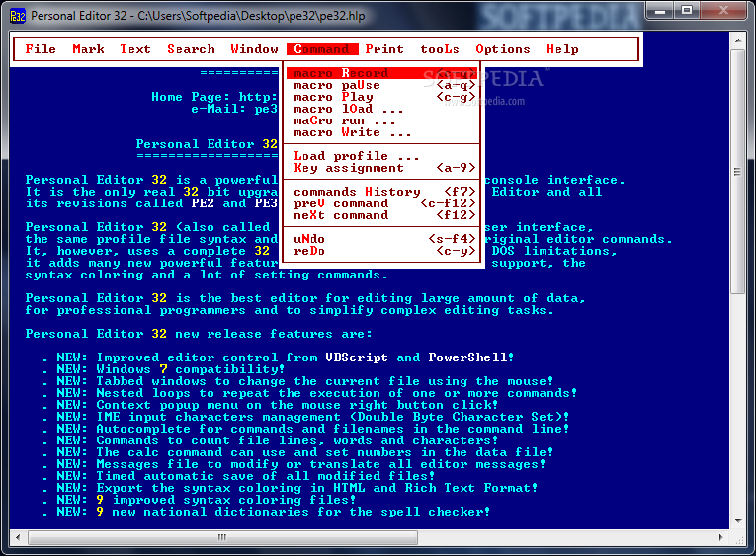Select macro Record entry
756x556 pixels.
tap(381, 73)
